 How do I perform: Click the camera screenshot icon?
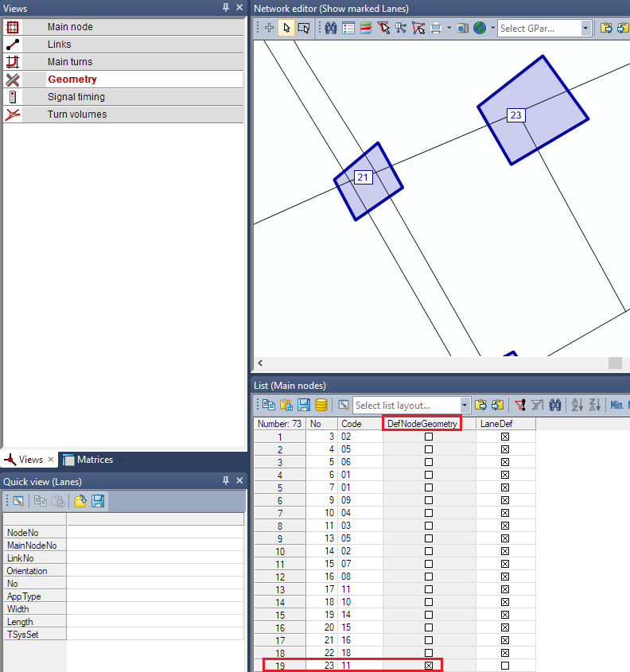463,28
